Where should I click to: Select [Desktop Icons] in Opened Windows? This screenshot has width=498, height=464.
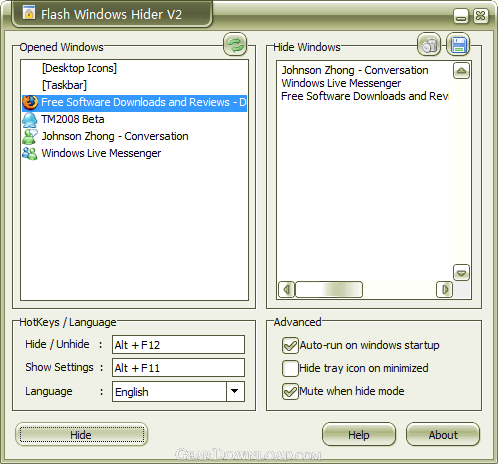tap(79, 68)
